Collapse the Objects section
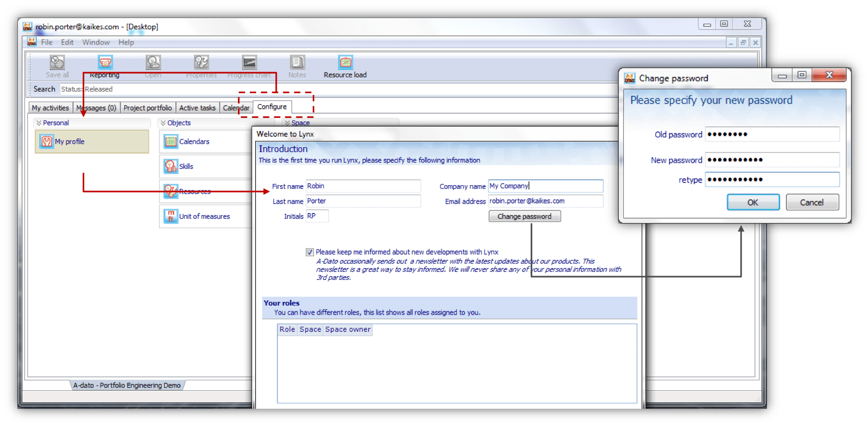This screenshot has width=868, height=425. [163, 123]
